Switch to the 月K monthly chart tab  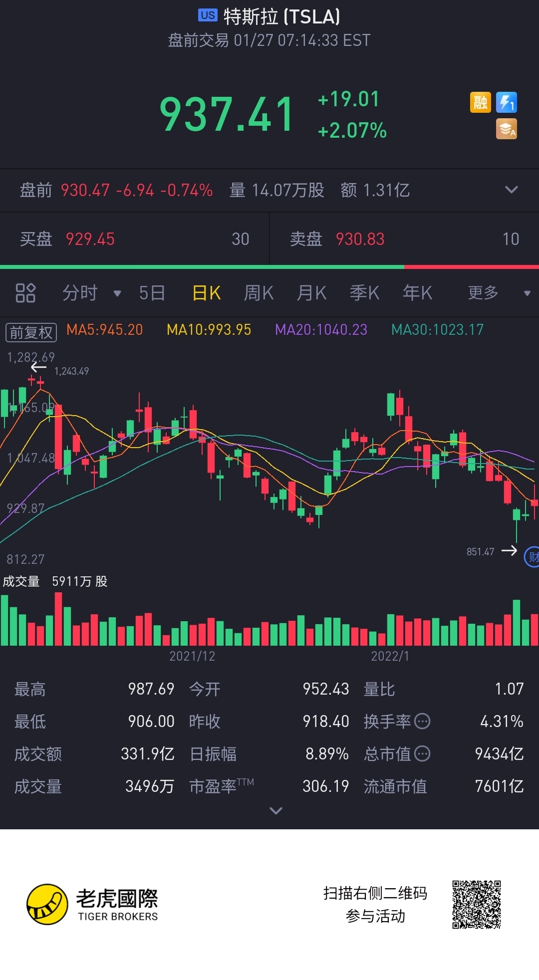point(311,293)
